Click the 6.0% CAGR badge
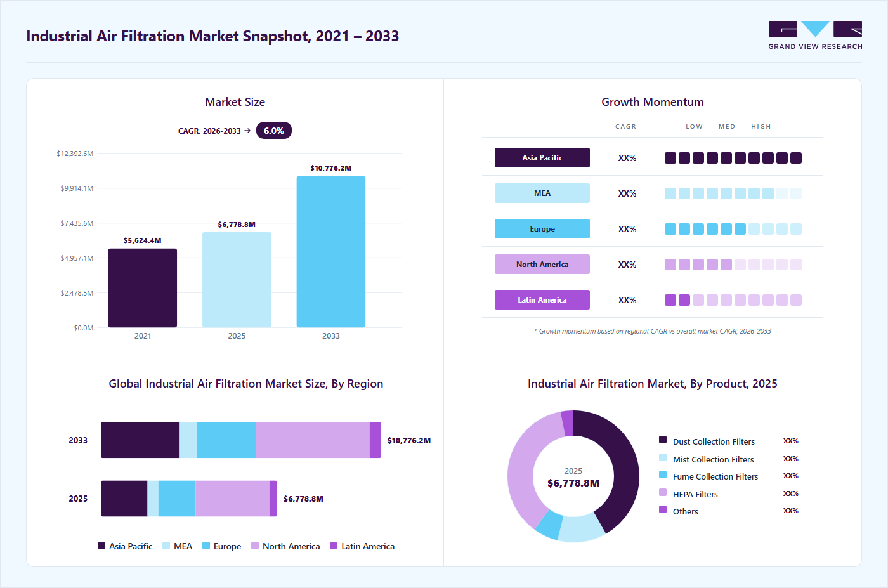 274,131
